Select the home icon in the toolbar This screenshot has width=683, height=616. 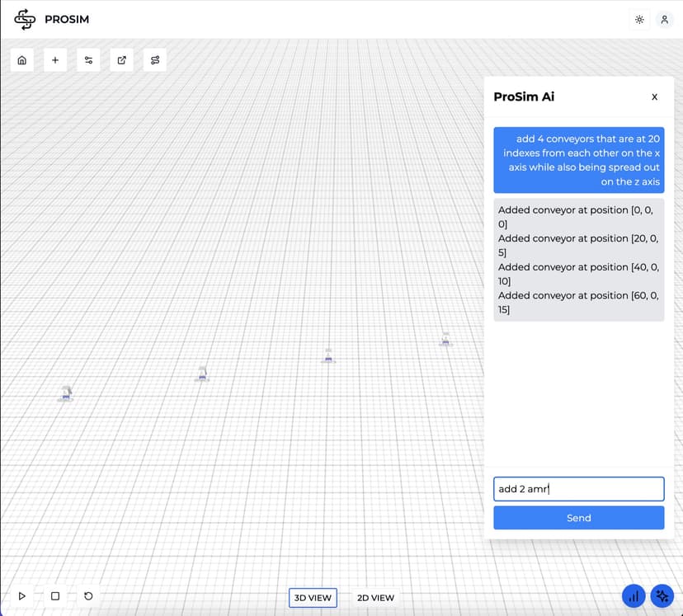pos(21,59)
